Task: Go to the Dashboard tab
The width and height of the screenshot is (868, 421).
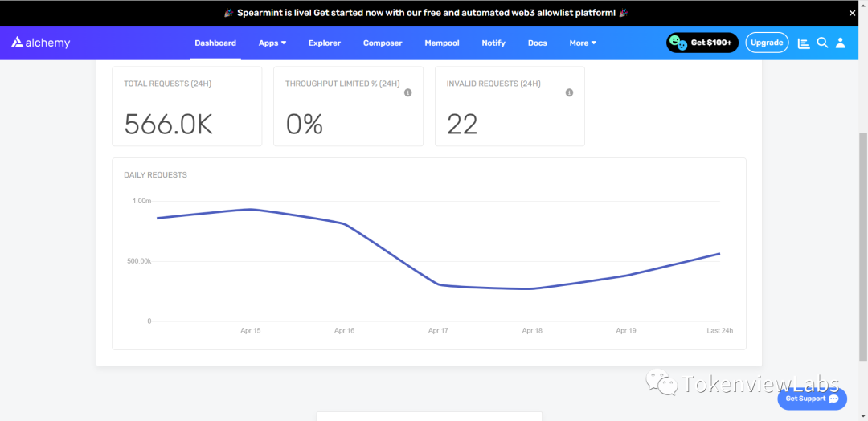Action: [215, 43]
